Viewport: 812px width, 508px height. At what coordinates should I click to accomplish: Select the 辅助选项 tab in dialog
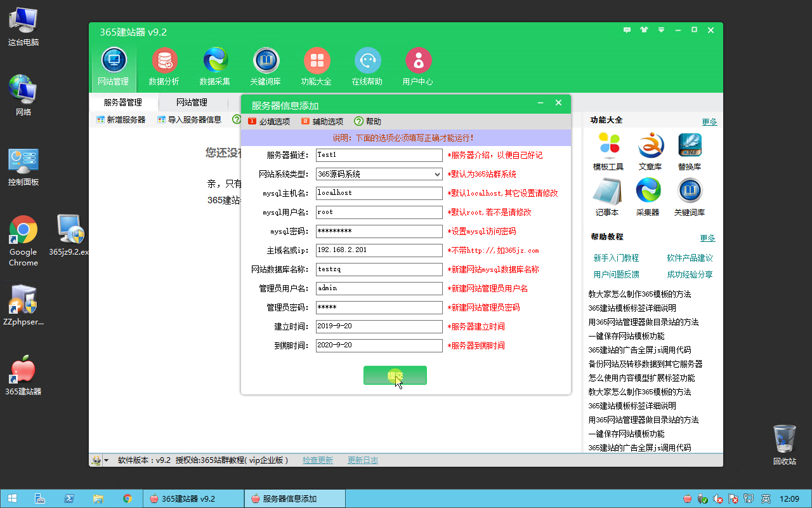(322, 121)
